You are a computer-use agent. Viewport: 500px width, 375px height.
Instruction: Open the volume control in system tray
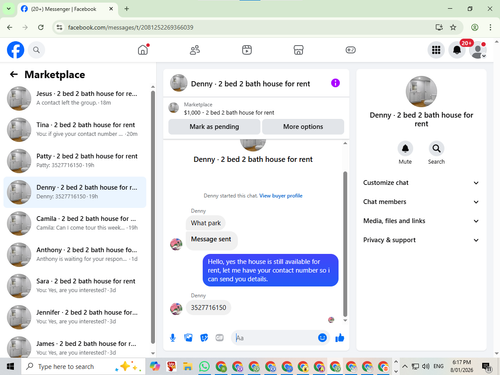coord(426,366)
